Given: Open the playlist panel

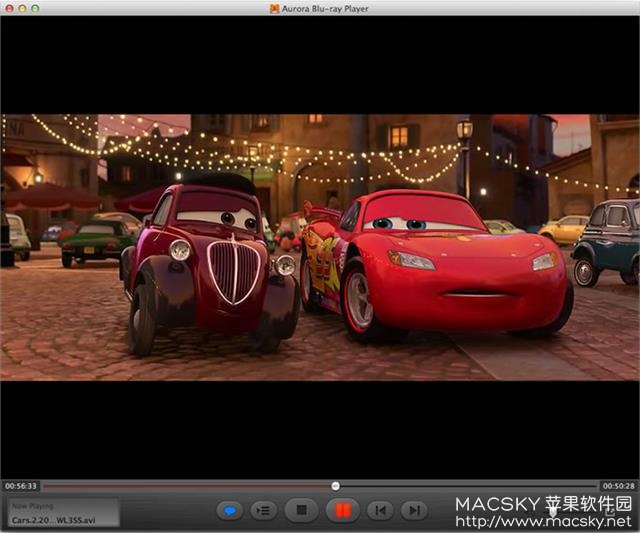Looking at the screenshot, I should click(x=264, y=510).
